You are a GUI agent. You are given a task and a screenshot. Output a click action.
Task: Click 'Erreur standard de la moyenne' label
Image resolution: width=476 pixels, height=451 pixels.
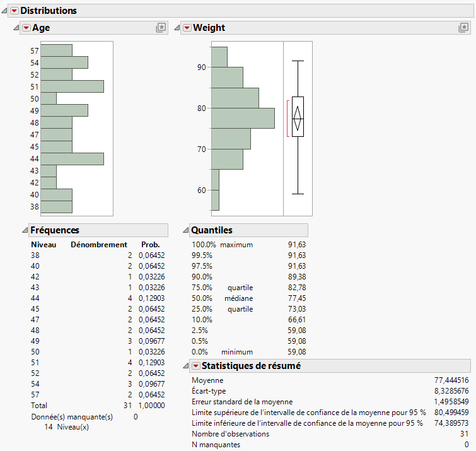[242, 402]
